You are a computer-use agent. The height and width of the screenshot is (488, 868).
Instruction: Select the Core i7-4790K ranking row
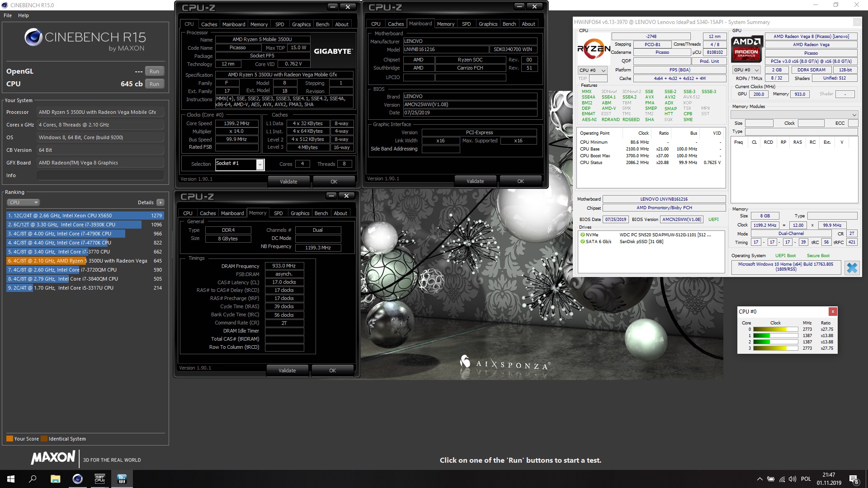85,234
